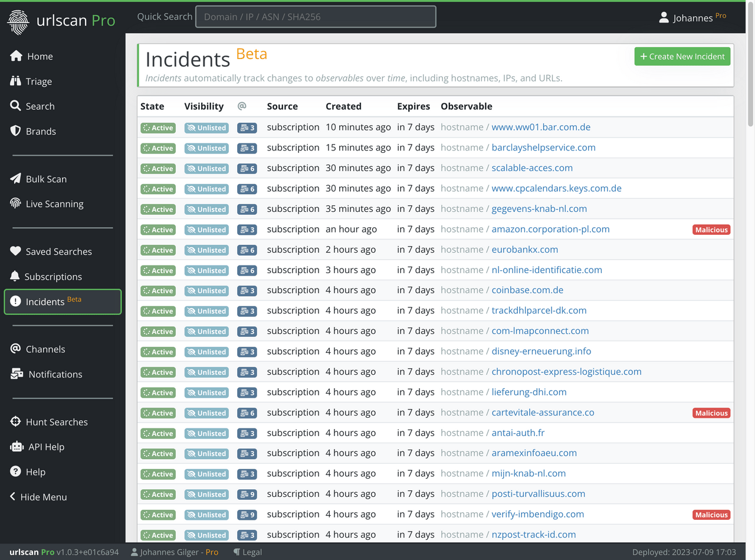Toggle Unlisted visibility for the coinbase.com.de incident
This screenshot has height=560, width=755.
[206, 290]
